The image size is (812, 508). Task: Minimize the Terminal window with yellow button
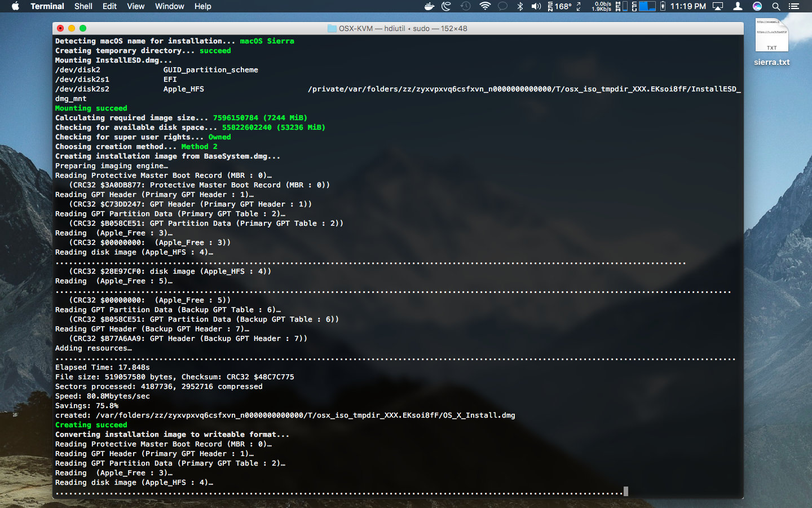72,28
